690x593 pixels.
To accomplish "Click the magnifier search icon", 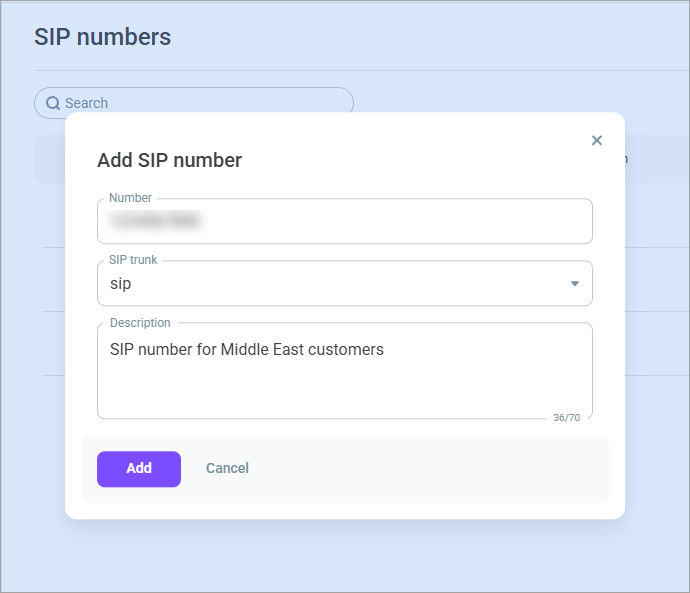I will tap(53, 103).
